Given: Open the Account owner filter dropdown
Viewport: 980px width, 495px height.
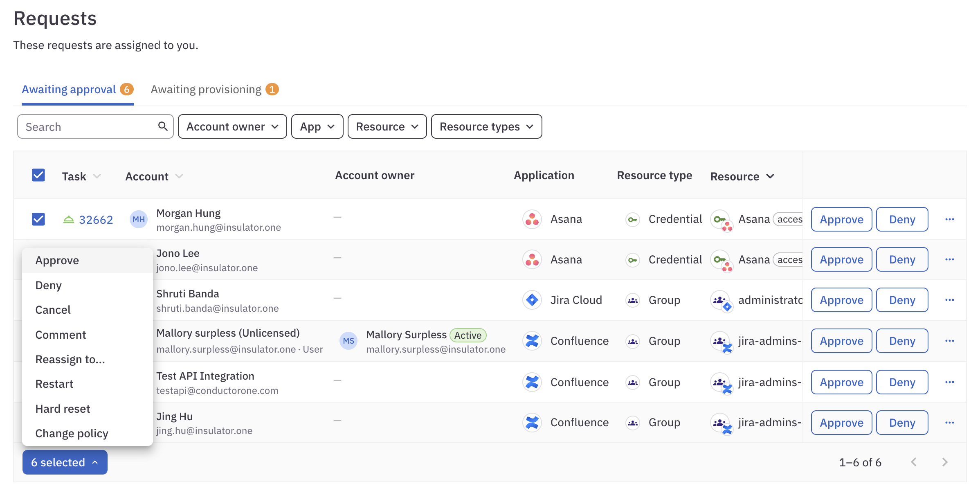Looking at the screenshot, I should tap(232, 126).
